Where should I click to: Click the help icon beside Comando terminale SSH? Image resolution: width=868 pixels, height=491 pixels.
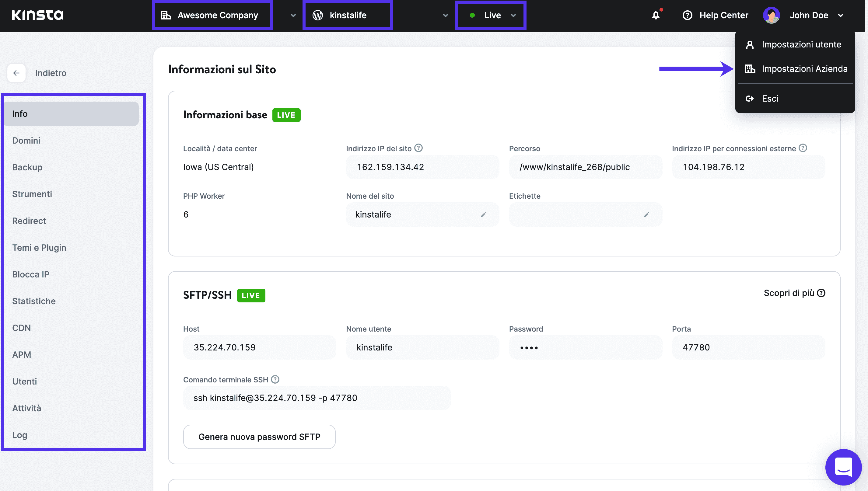click(x=275, y=379)
